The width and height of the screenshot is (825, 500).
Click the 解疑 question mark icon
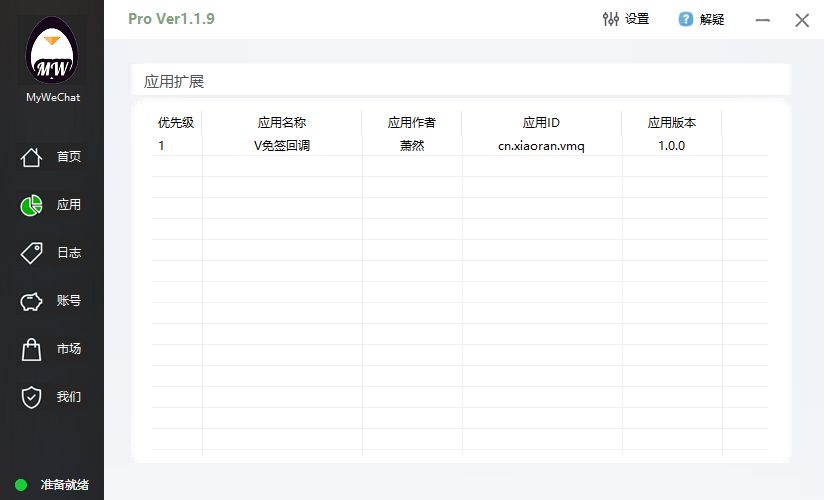click(x=686, y=19)
